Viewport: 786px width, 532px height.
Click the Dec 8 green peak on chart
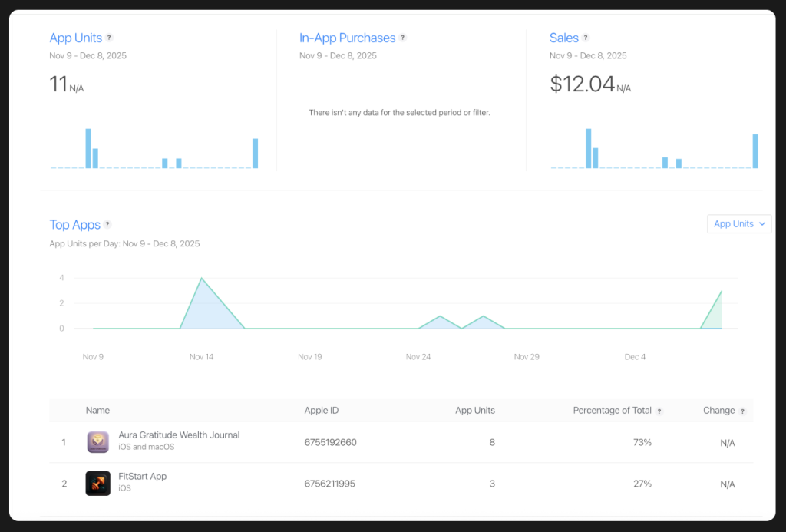(x=721, y=292)
